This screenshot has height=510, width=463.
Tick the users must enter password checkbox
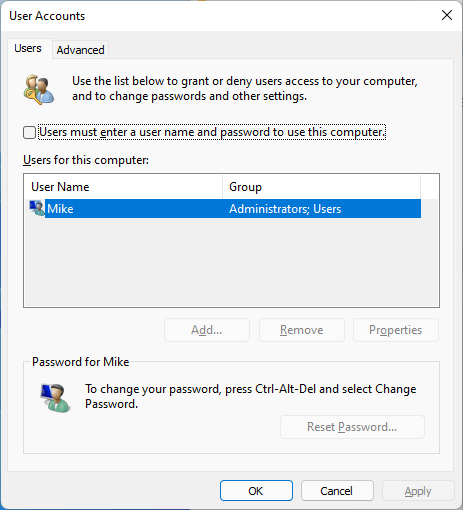(29, 132)
